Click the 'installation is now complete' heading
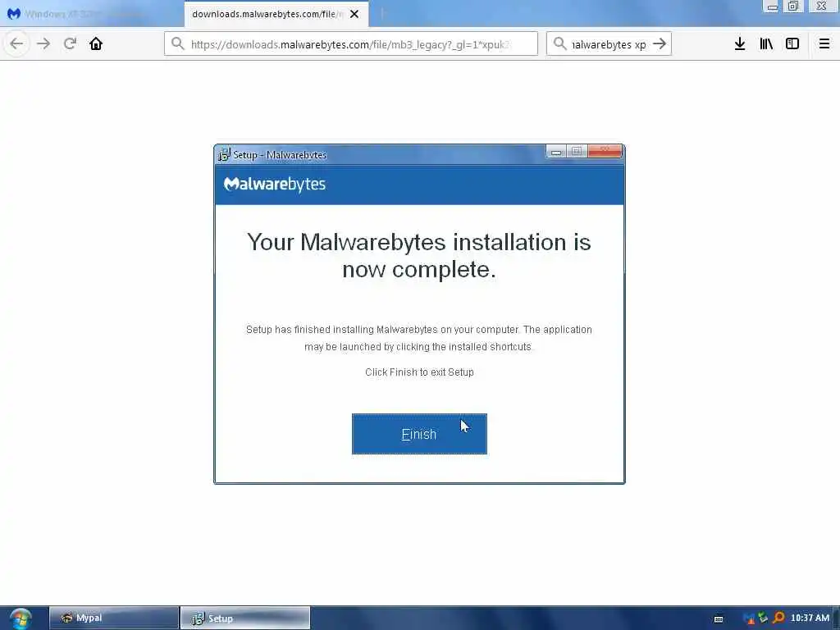This screenshot has width=840, height=630. [419, 256]
